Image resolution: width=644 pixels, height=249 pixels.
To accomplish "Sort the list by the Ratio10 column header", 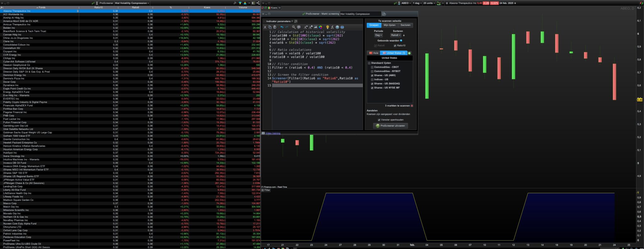I will pos(98,8).
